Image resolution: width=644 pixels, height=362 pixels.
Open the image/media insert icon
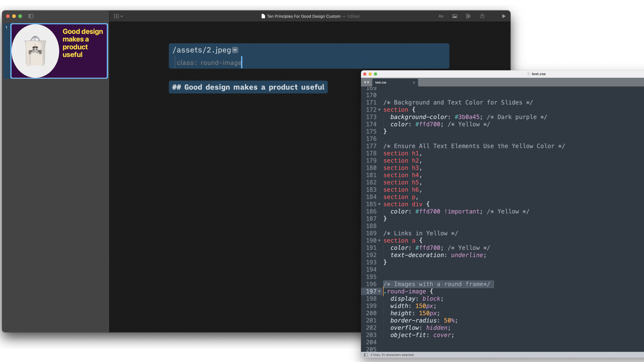click(455, 16)
